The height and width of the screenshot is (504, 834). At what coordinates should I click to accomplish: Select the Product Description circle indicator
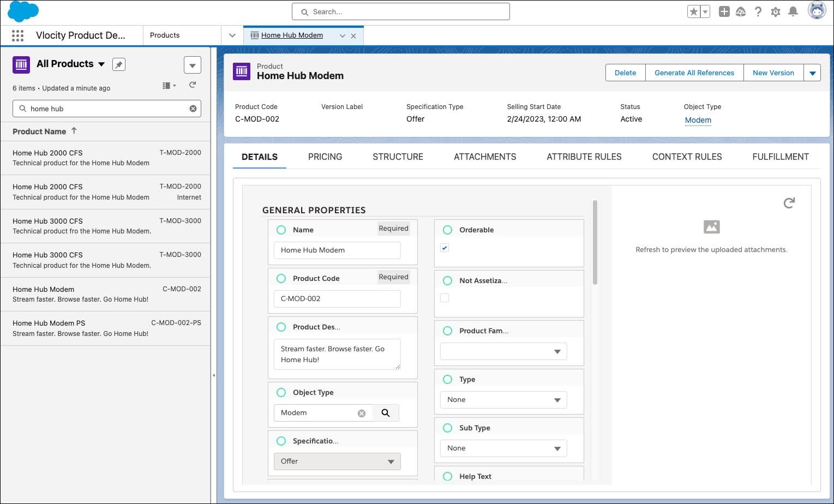tap(281, 327)
